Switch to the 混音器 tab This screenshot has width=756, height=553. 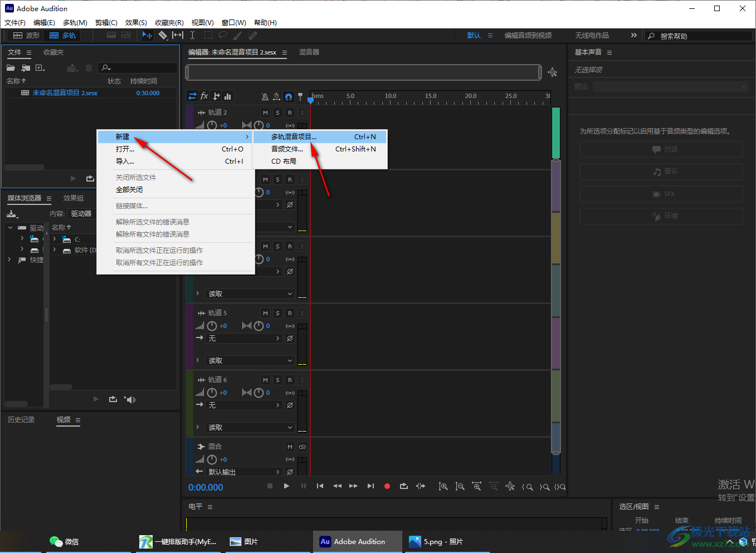pos(309,52)
